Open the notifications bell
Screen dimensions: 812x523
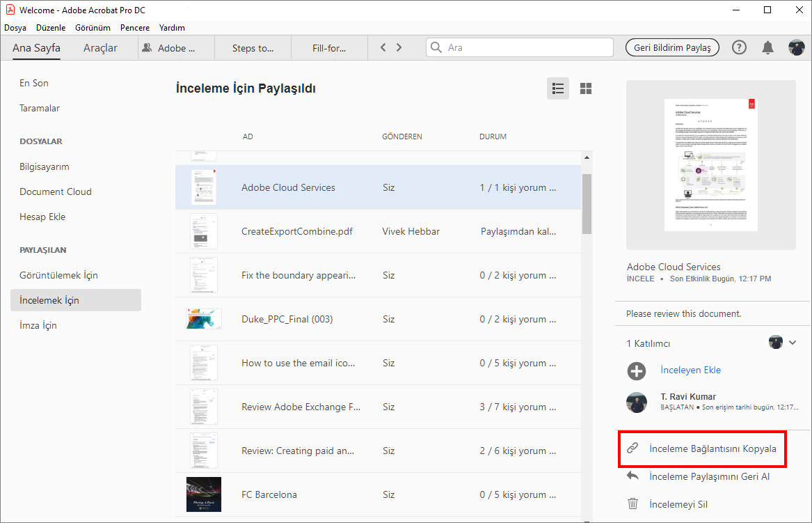(767, 47)
